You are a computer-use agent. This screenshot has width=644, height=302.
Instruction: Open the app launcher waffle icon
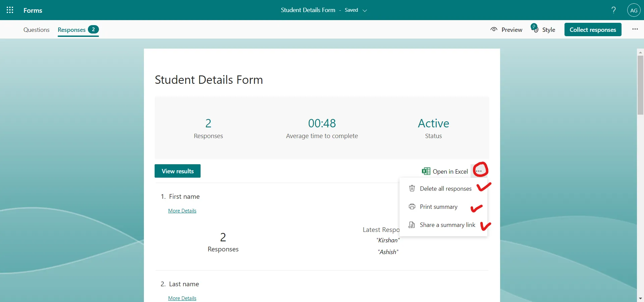coord(10,10)
